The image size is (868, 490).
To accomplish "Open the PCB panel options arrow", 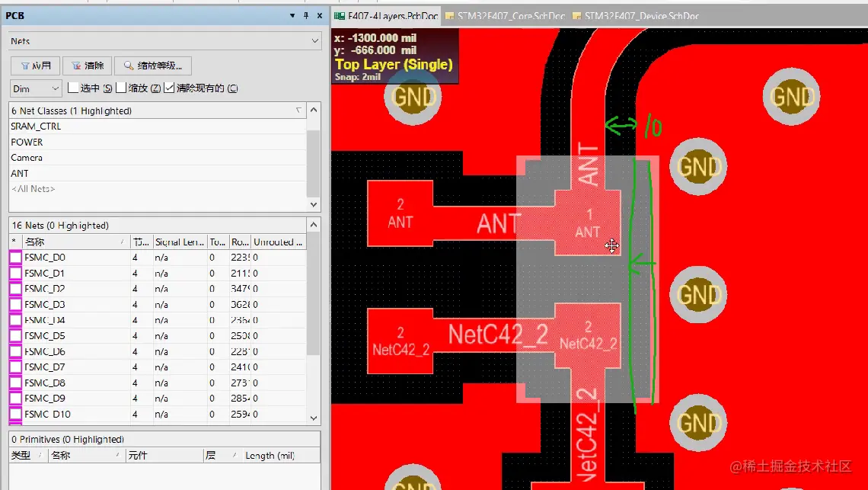I will [292, 15].
